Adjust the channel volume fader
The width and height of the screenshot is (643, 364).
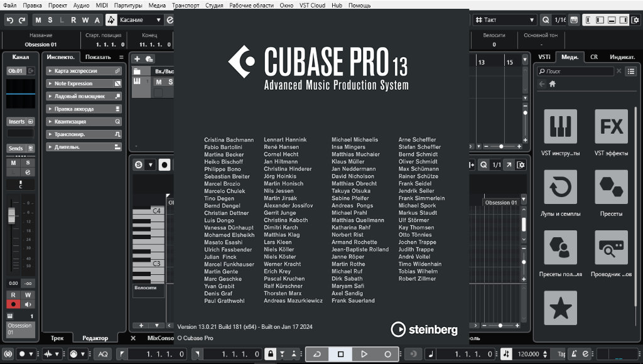11,215
